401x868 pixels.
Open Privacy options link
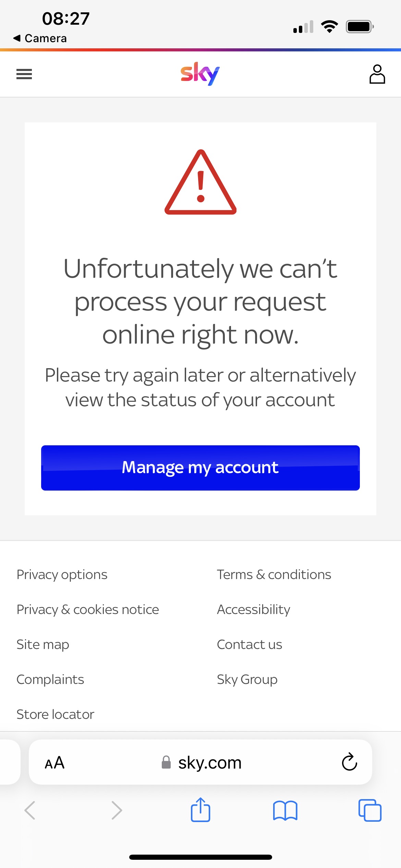(x=62, y=575)
